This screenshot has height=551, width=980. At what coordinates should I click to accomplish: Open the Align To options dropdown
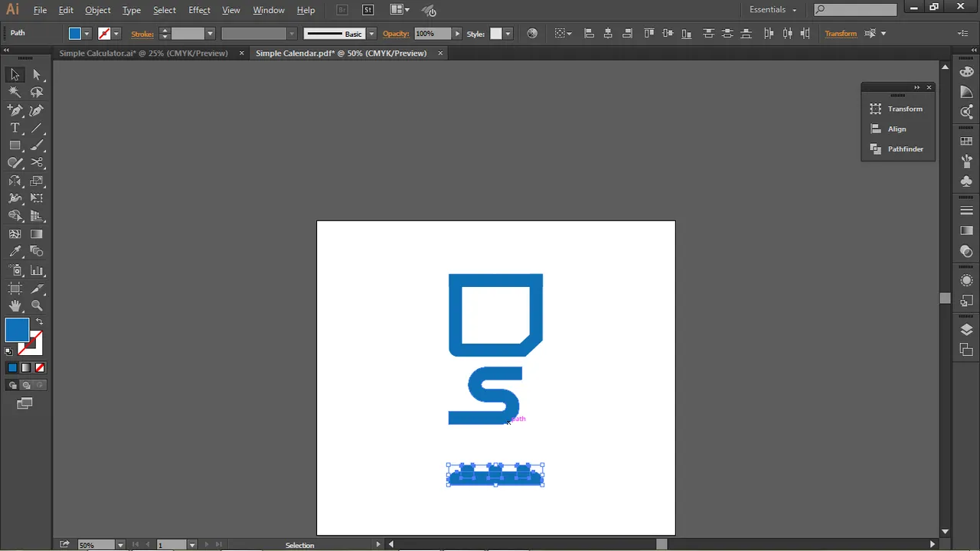coord(563,34)
